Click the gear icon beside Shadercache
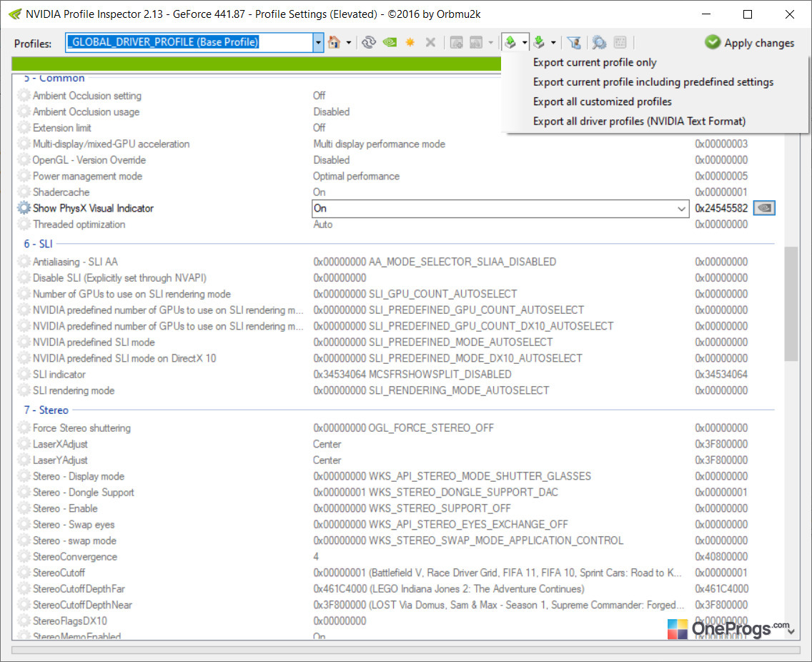The width and height of the screenshot is (812, 662). click(24, 192)
